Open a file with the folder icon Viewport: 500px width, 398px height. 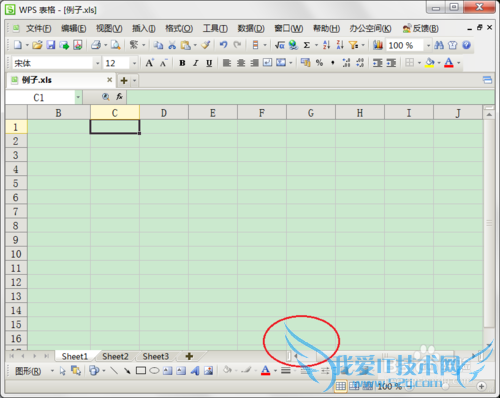[37, 45]
